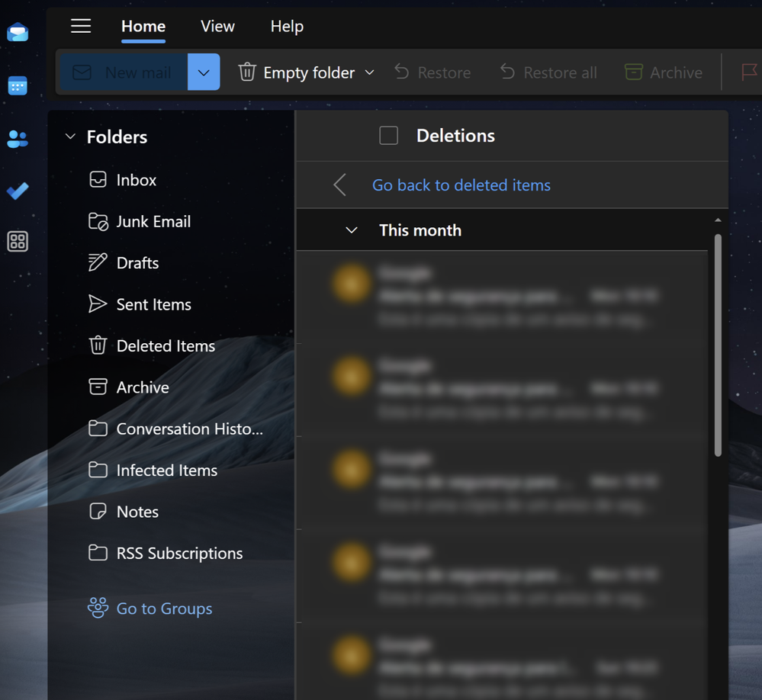Toggle the hamburger navigation pane button
The image size is (762, 700).
pyautogui.click(x=81, y=26)
